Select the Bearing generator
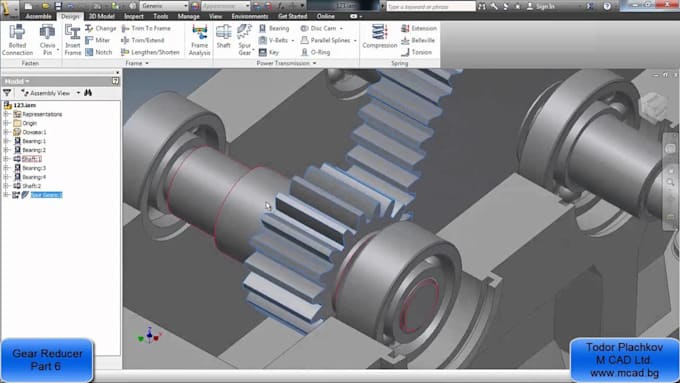Viewport: 680px width, 383px height. tap(274, 28)
